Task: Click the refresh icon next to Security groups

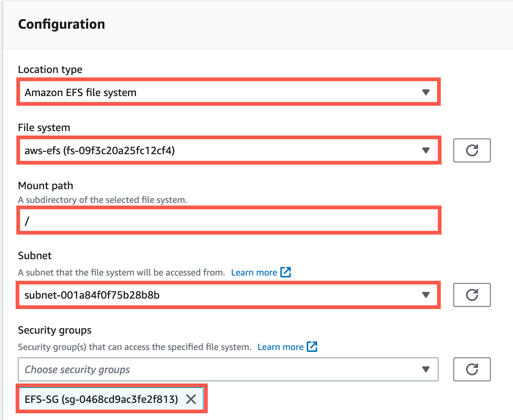Action: point(472,369)
